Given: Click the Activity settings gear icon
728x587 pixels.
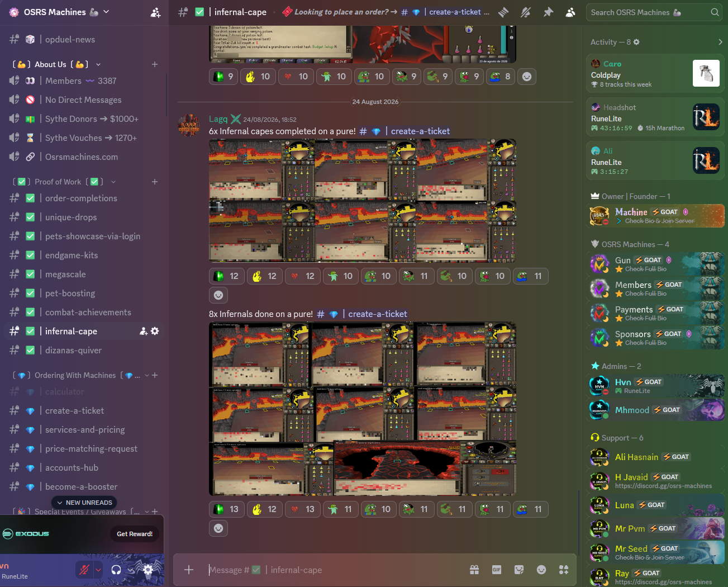Looking at the screenshot, I should (636, 42).
